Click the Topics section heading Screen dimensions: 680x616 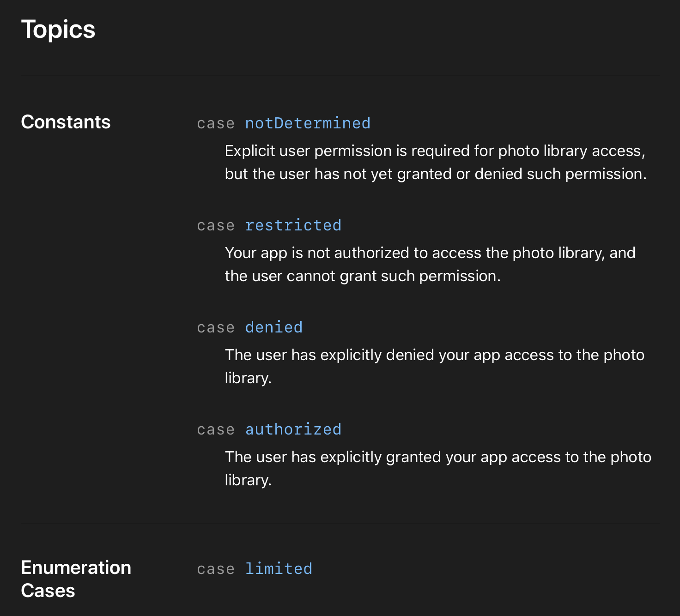(x=58, y=30)
